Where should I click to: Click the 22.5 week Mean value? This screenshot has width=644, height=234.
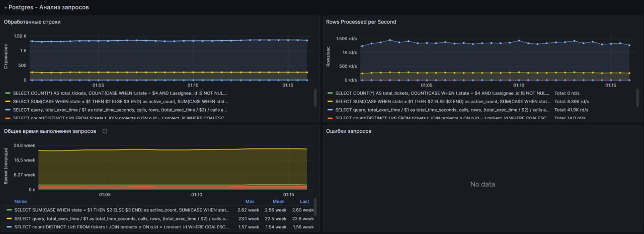pos(276,218)
